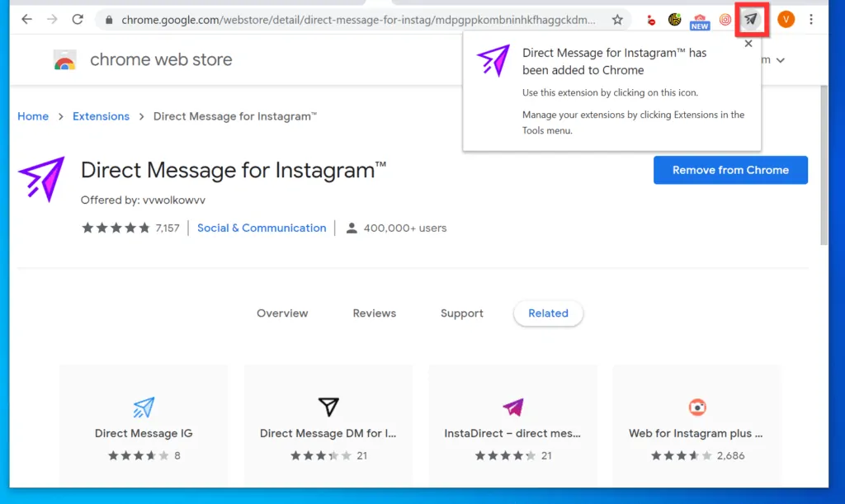This screenshot has height=504, width=845.
Task: Switch to the Support tab
Action: tap(462, 313)
